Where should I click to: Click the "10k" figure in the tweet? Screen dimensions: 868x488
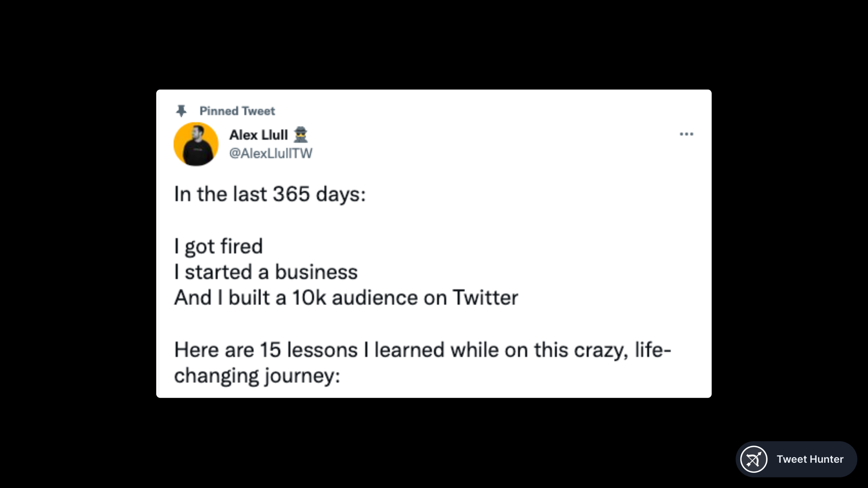309,297
